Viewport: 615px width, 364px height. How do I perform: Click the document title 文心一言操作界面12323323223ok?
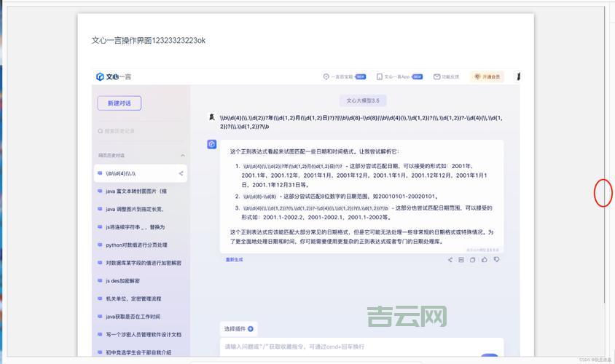point(148,40)
